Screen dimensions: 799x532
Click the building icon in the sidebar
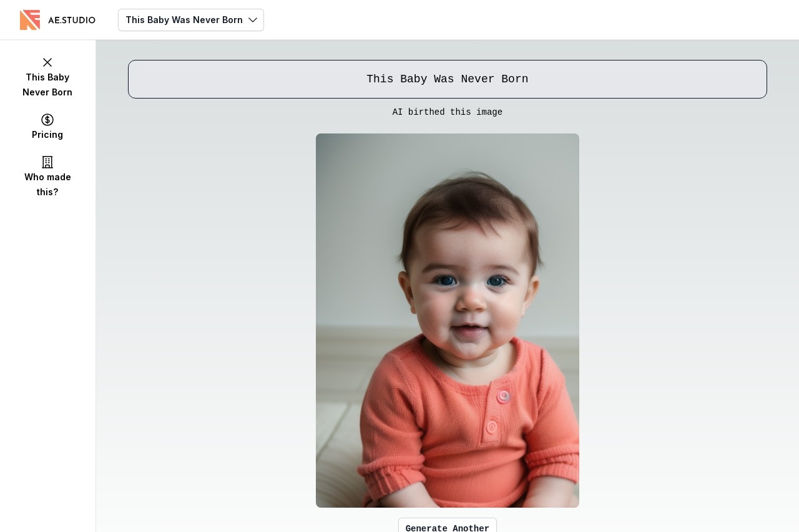point(47,162)
